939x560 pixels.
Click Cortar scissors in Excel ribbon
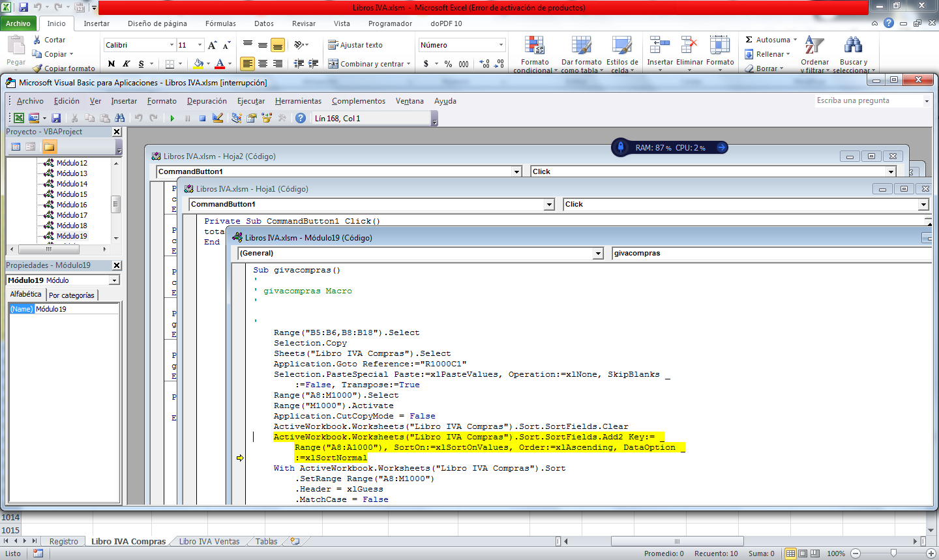coord(50,40)
